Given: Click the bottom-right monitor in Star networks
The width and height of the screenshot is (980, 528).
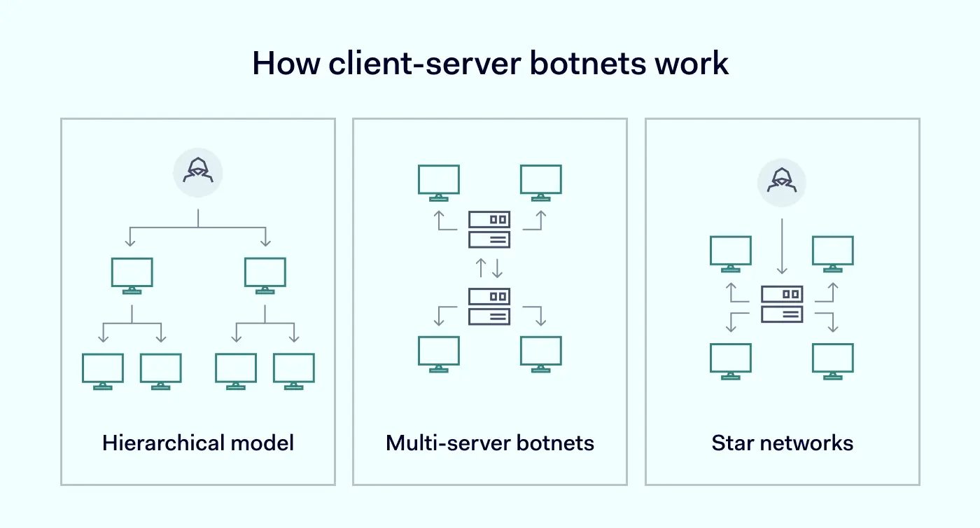Looking at the screenshot, I should point(833,361).
